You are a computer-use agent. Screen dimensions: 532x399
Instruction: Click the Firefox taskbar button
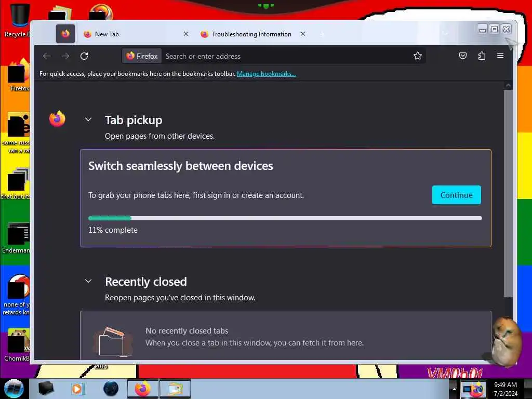click(143, 389)
